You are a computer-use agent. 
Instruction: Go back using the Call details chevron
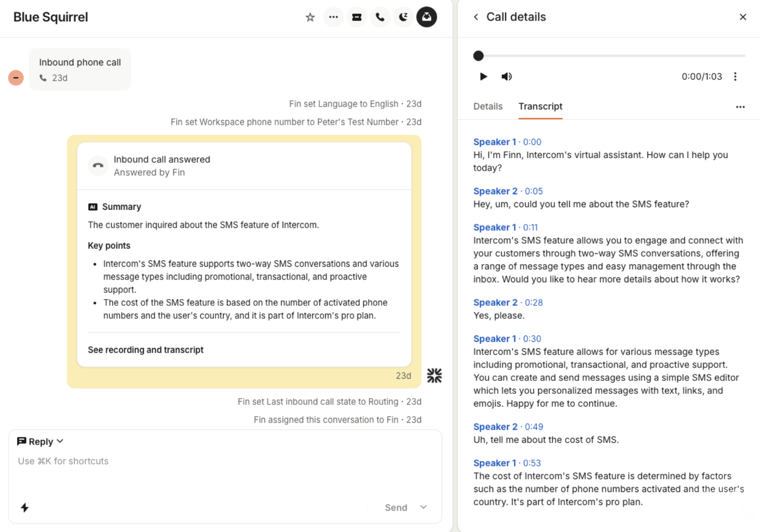476,17
